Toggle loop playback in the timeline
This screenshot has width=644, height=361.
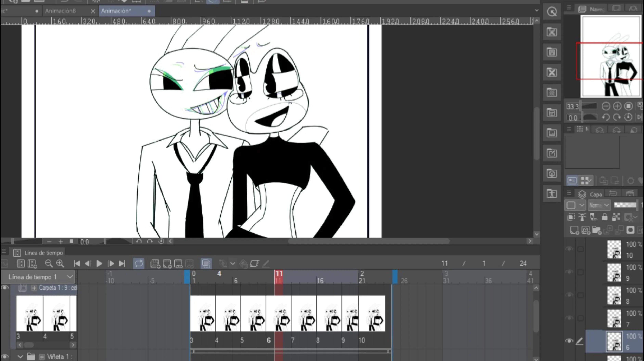(139, 264)
